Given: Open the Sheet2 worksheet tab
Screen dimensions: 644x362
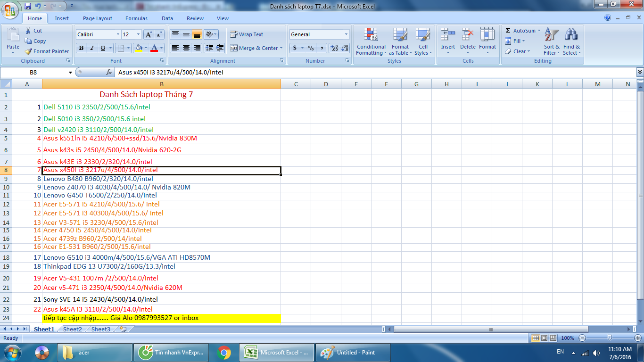Looking at the screenshot, I should click(x=73, y=329).
